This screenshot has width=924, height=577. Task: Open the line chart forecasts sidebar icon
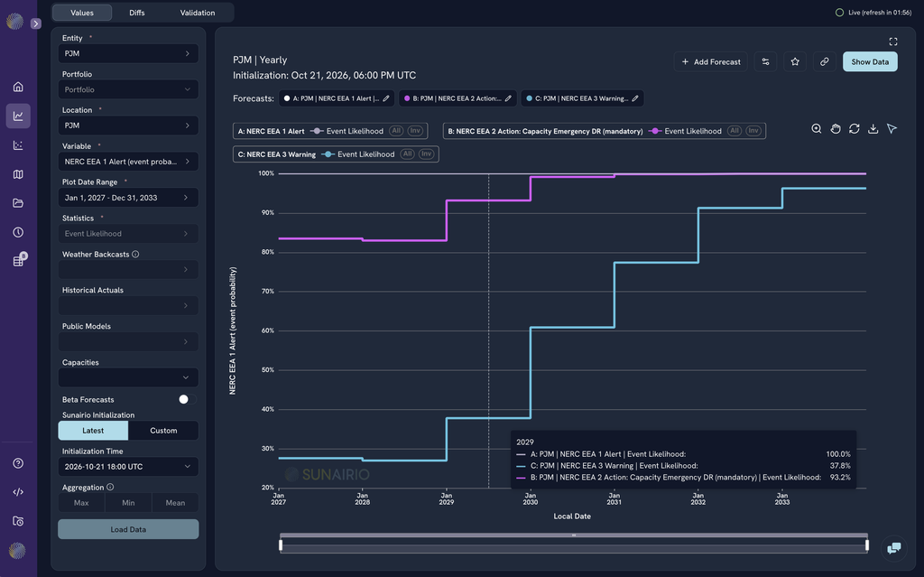click(18, 116)
